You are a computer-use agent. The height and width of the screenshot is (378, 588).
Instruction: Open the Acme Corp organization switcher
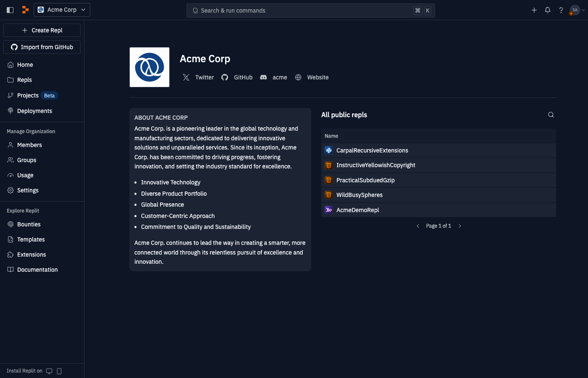click(x=62, y=10)
